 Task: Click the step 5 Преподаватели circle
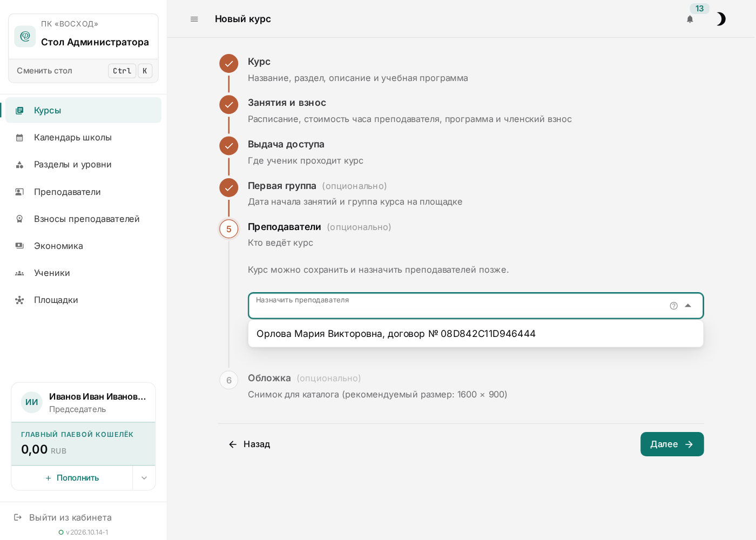pyautogui.click(x=229, y=229)
